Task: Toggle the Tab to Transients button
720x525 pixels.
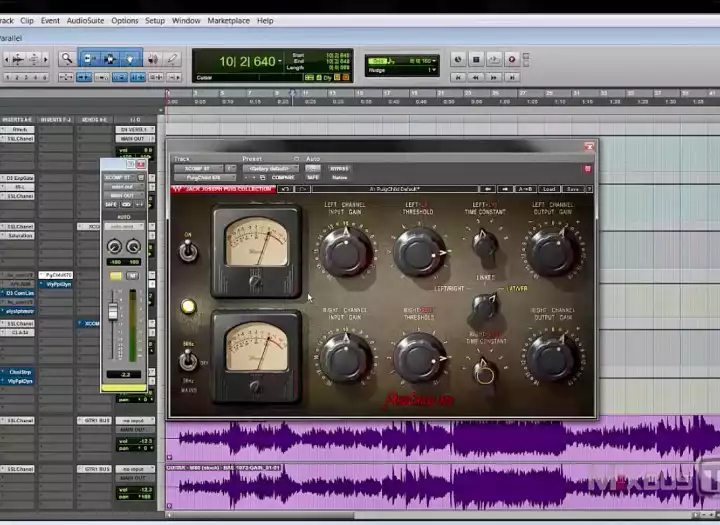Action: pyautogui.click(x=84, y=77)
